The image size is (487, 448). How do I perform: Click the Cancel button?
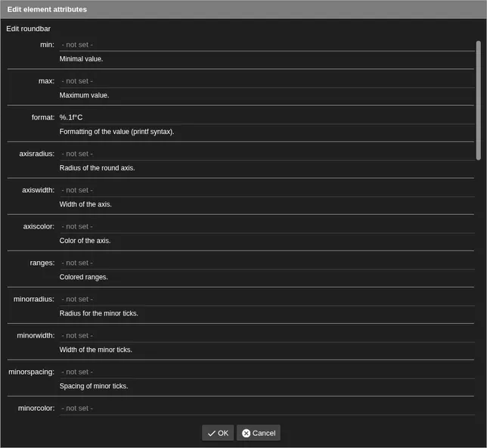pos(259,433)
